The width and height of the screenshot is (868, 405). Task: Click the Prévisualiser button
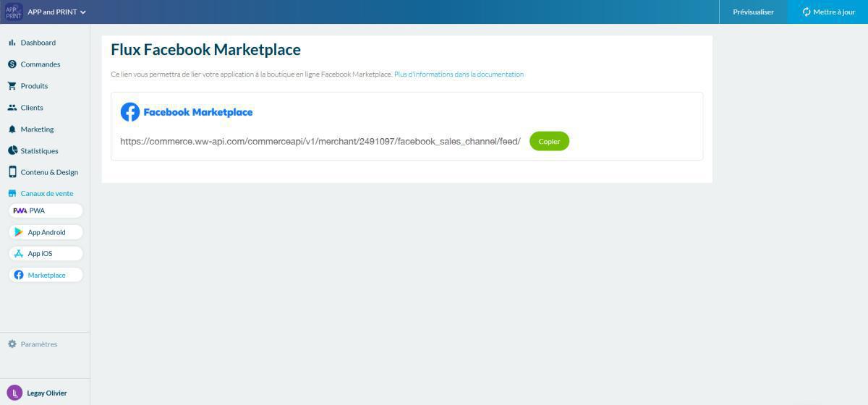[753, 12]
